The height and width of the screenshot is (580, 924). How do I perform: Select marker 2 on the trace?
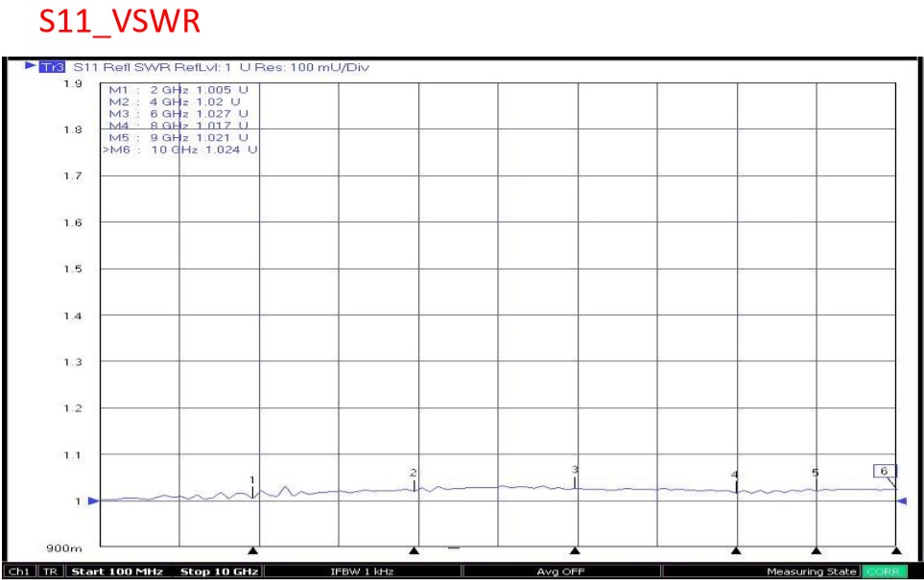(x=414, y=474)
